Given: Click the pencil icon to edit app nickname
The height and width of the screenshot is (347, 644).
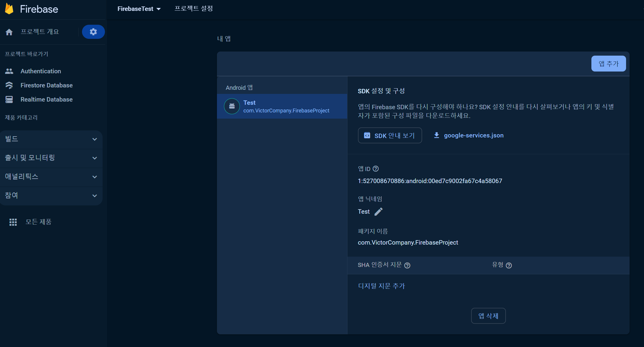Looking at the screenshot, I should [378, 212].
